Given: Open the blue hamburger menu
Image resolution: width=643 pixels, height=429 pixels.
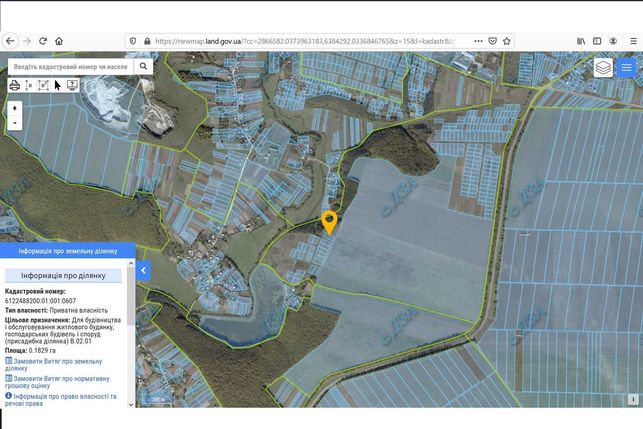Looking at the screenshot, I should (x=626, y=68).
